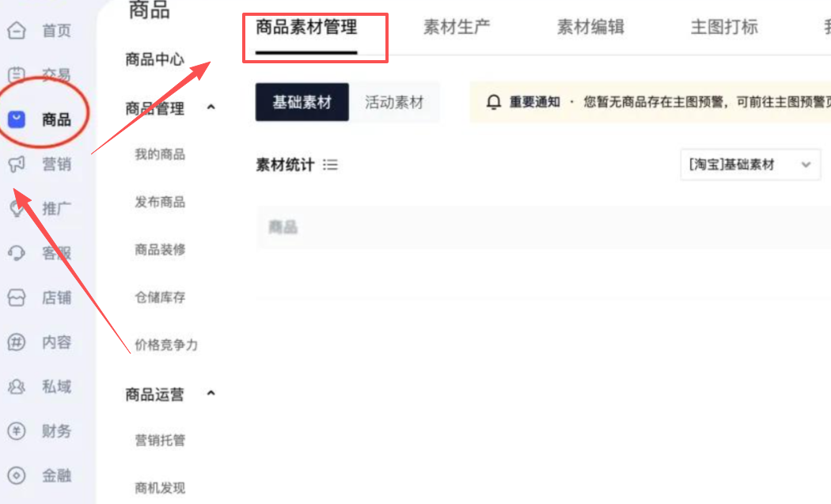Click the list icon beside 素材统计
Screen dimensions: 831x504
[x=330, y=165]
